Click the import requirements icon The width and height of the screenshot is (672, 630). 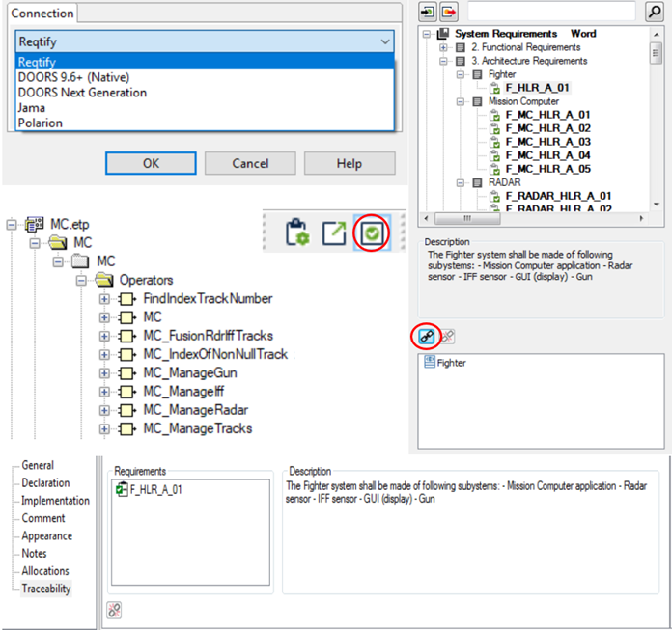click(428, 12)
